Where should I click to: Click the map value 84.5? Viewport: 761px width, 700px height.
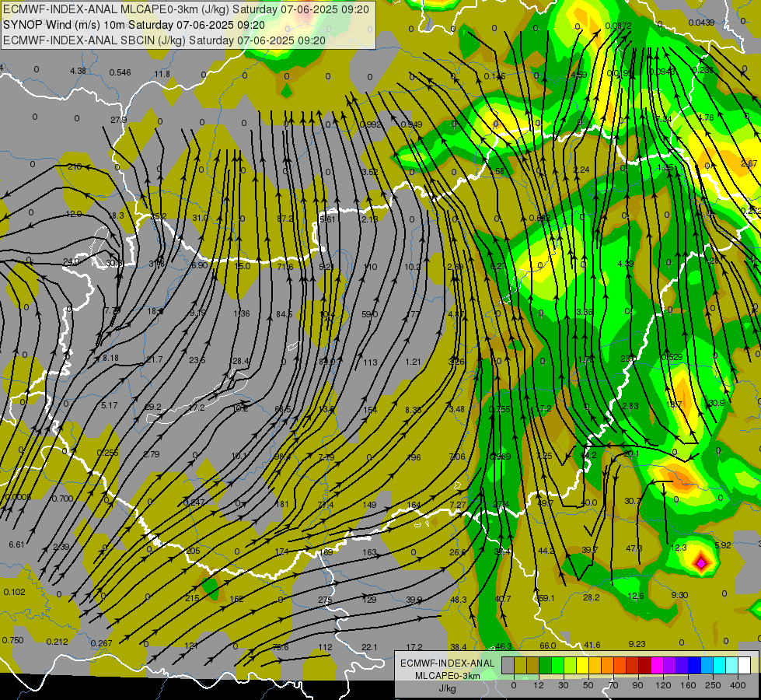[284, 314]
